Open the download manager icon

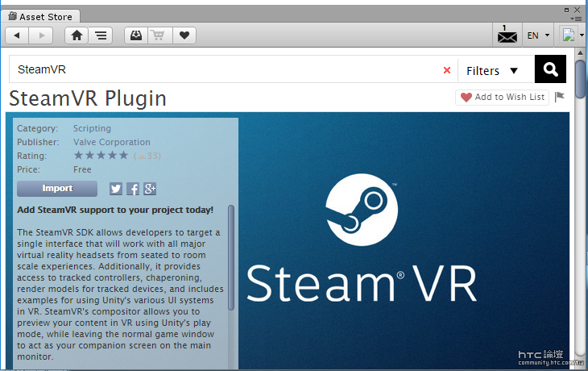[x=136, y=35]
